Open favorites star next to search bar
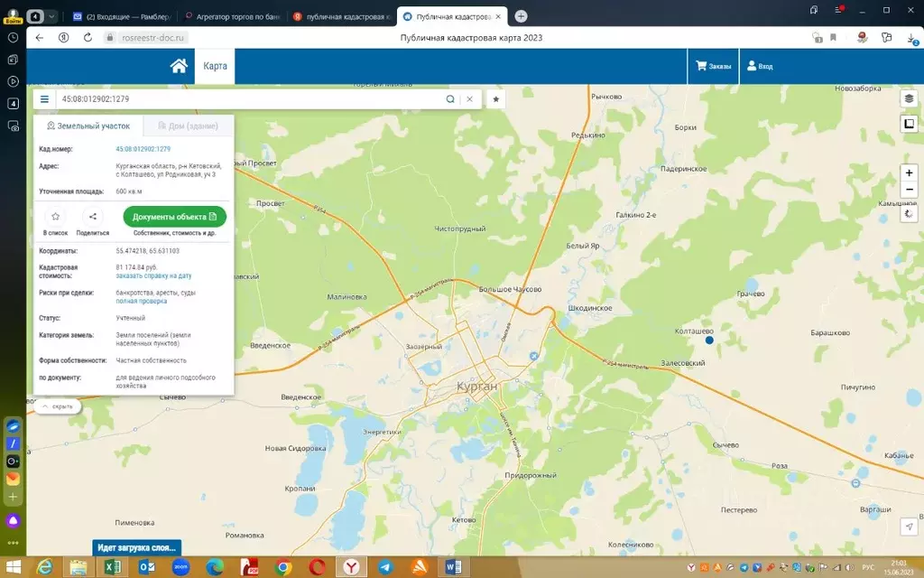 point(496,99)
